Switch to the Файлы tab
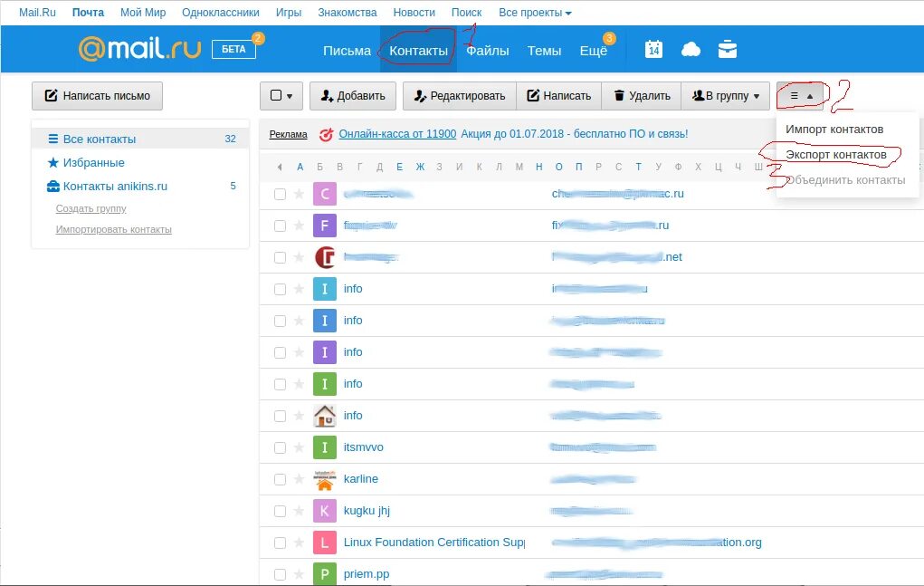The image size is (924, 586). 487,51
